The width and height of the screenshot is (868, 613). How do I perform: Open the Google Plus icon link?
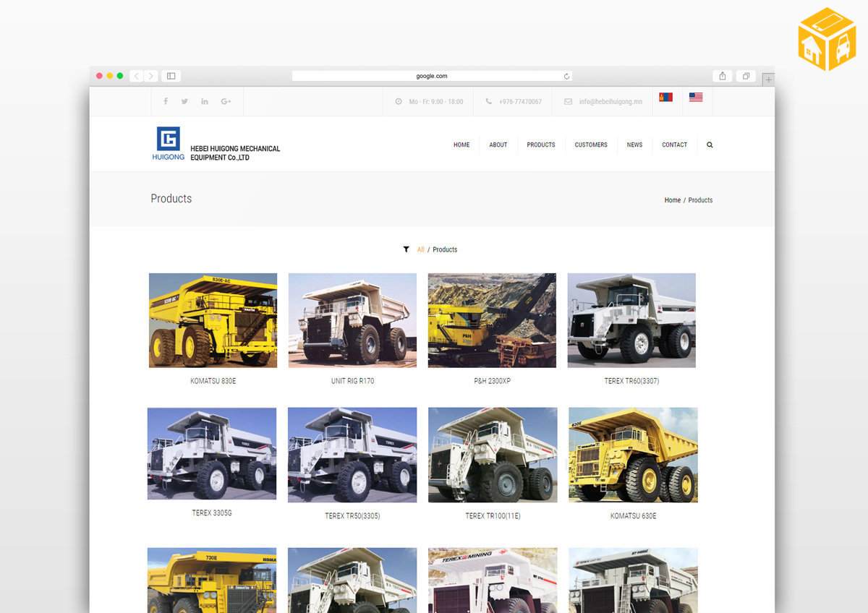coord(226,101)
